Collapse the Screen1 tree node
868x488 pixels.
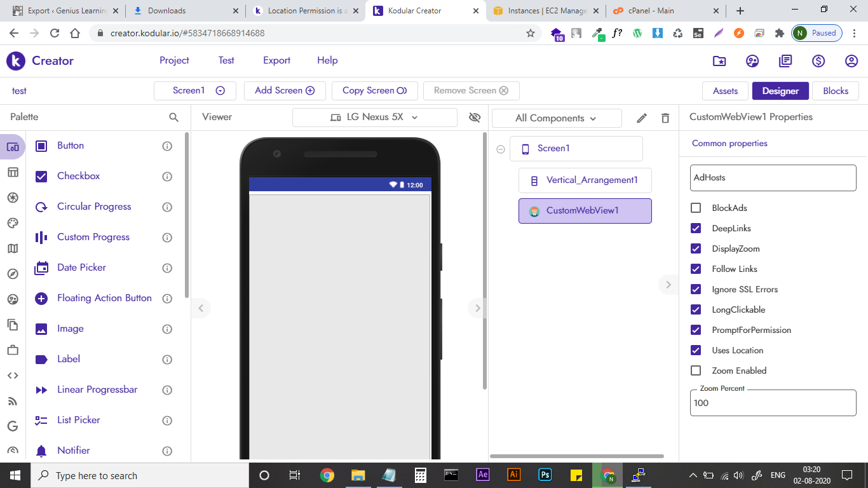[500, 149]
